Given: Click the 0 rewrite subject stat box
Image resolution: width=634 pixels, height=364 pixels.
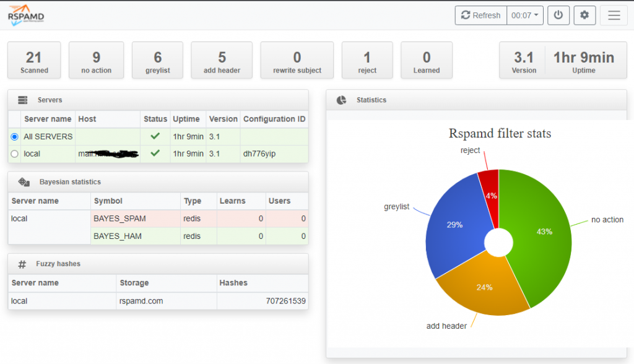Looking at the screenshot, I should pyautogui.click(x=297, y=60).
